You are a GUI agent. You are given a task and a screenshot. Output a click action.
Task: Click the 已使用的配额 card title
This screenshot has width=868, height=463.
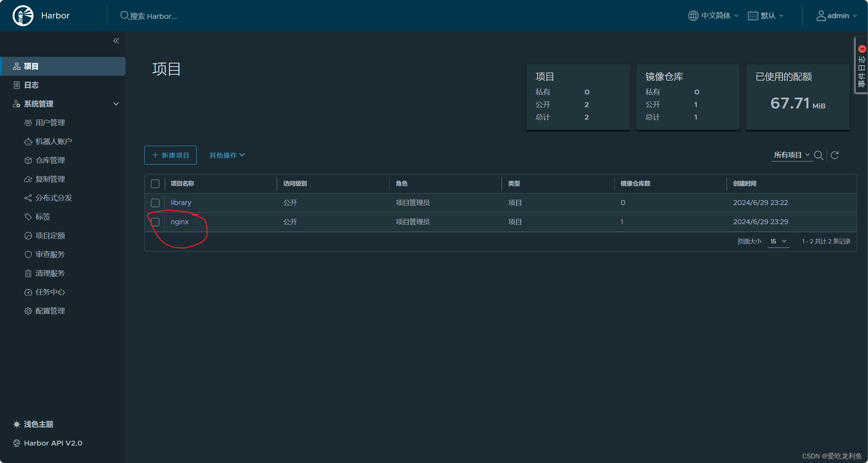tap(784, 77)
